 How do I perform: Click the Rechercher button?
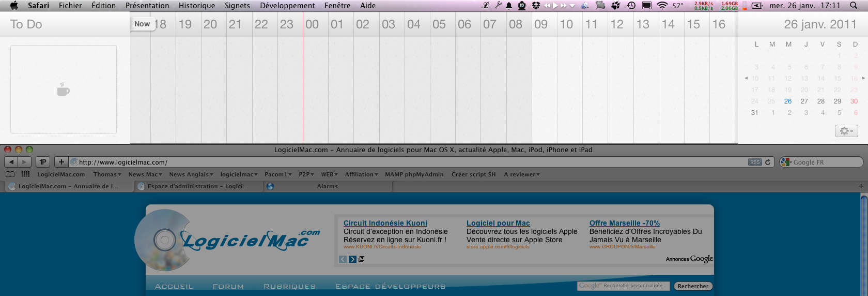(693, 286)
